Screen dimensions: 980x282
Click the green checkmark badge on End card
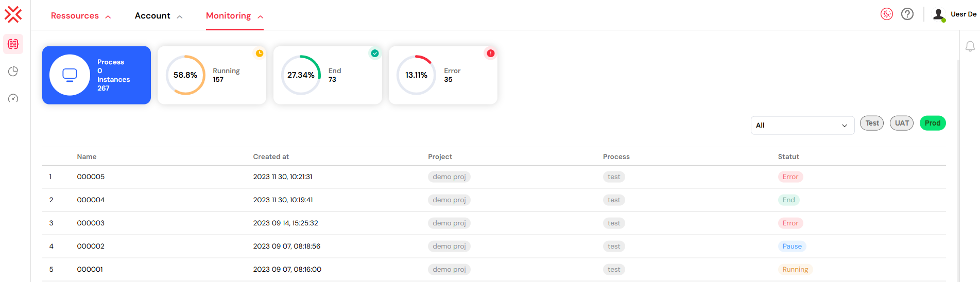click(x=375, y=54)
